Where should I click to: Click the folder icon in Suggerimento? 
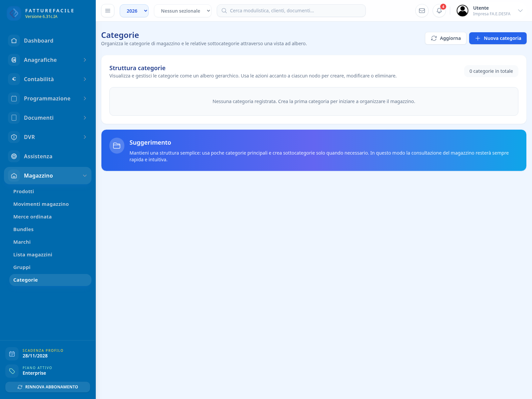[117, 146]
